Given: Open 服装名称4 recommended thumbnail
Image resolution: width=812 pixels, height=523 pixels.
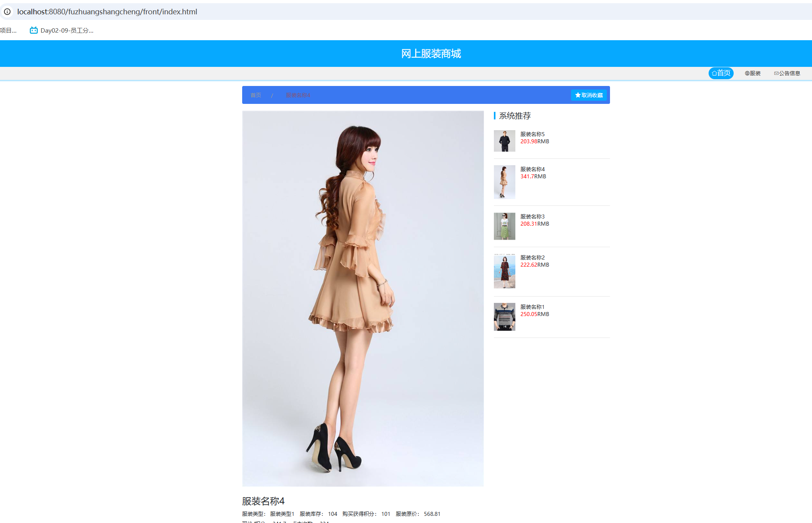Looking at the screenshot, I should tap(504, 182).
